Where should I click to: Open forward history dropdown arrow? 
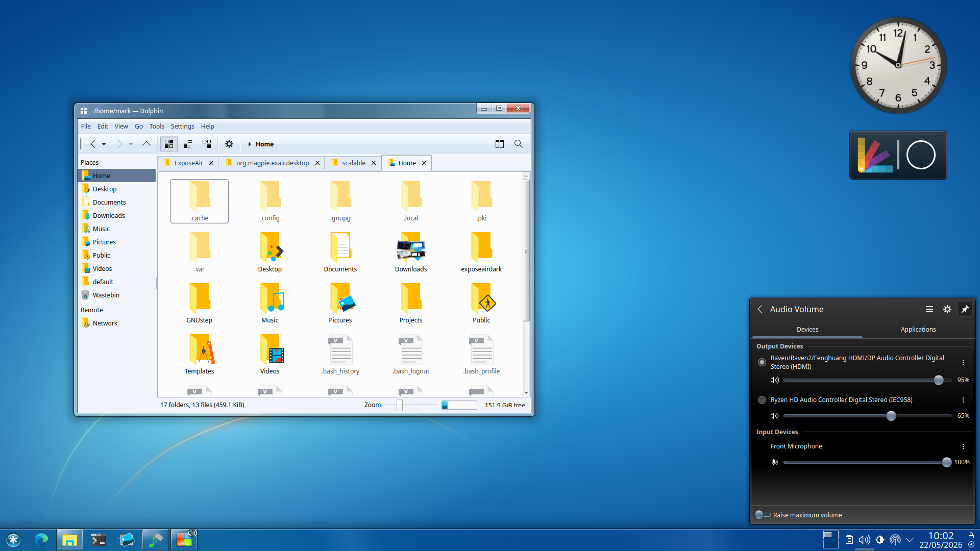(131, 144)
